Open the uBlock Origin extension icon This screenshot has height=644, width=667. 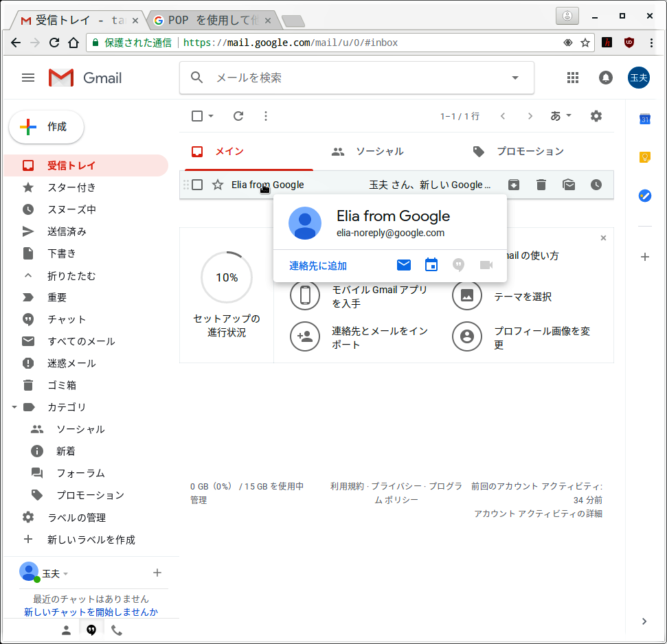pyautogui.click(x=629, y=43)
